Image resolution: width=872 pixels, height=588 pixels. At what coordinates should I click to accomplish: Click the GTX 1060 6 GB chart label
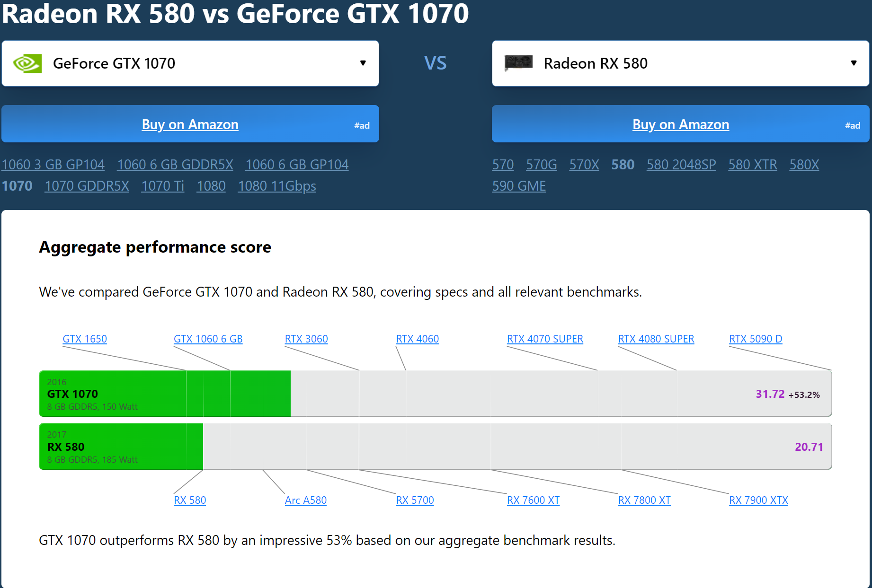208,339
